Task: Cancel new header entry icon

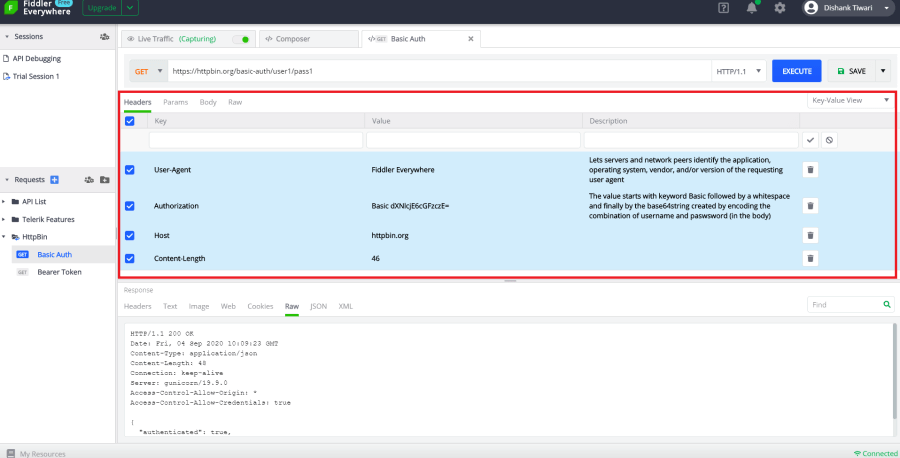Action: click(x=829, y=140)
